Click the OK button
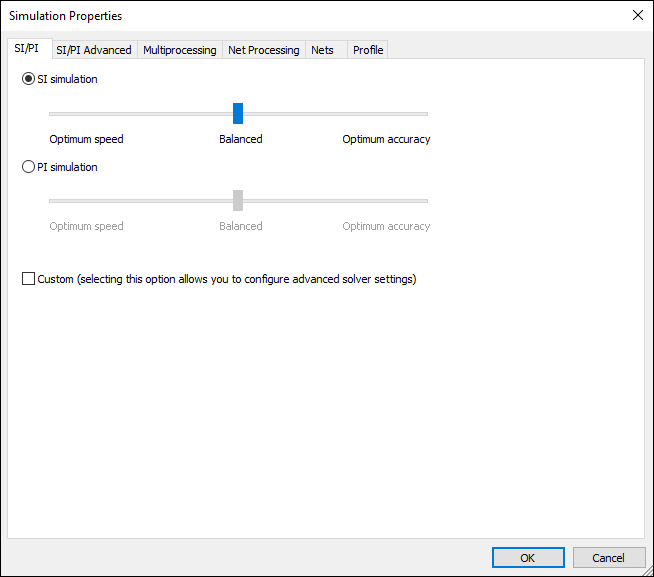654x577 pixels. [x=528, y=558]
